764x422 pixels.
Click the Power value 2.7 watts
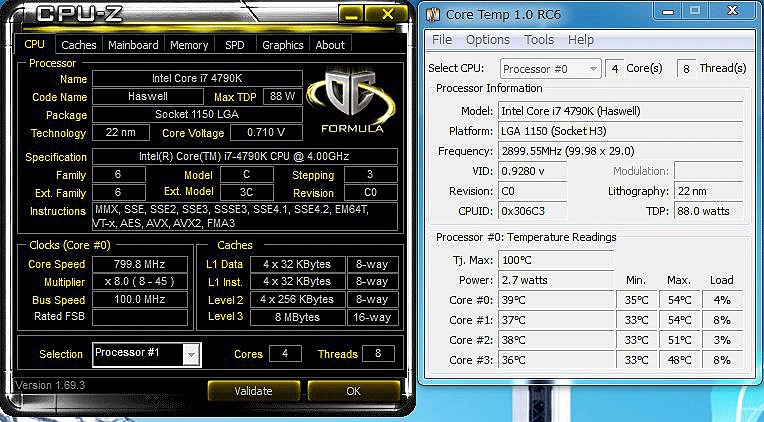(556, 280)
